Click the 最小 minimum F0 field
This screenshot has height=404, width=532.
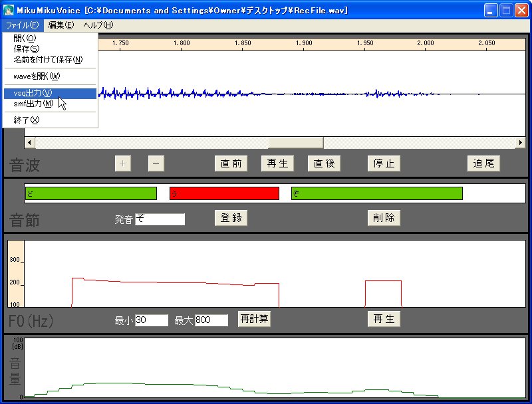152,320
